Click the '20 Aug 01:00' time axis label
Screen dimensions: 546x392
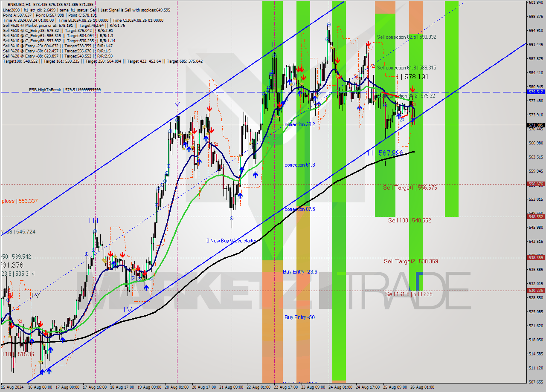click(177, 387)
